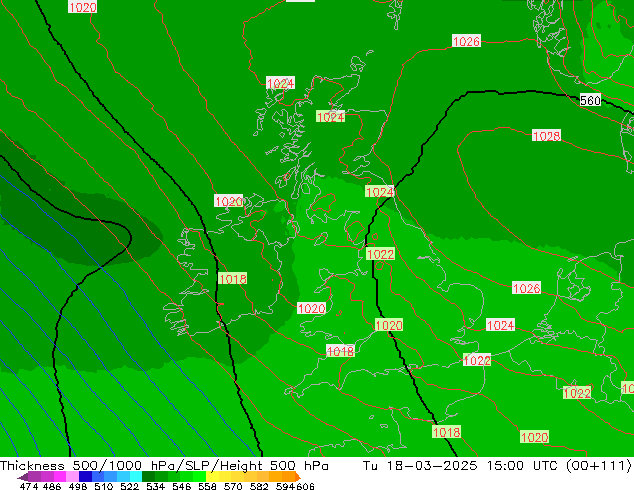Image resolution: width=634 pixels, height=490 pixels.
Task: Click the darkest green legend swatch
Action: pyautogui.click(x=148, y=476)
